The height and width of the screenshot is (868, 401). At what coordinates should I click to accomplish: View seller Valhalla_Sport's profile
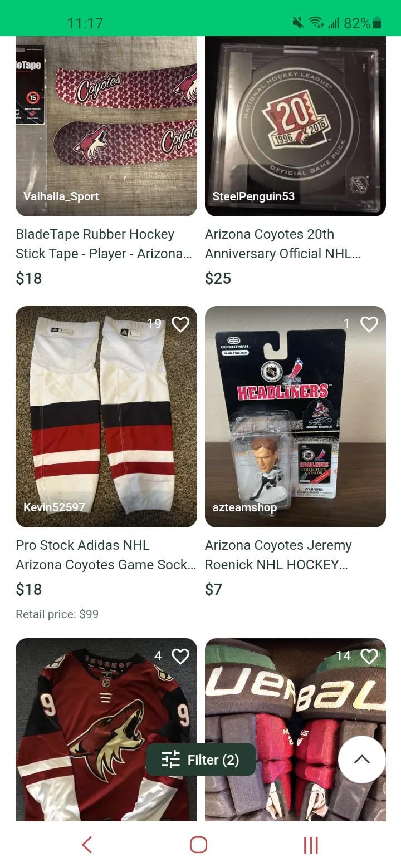pyautogui.click(x=61, y=196)
